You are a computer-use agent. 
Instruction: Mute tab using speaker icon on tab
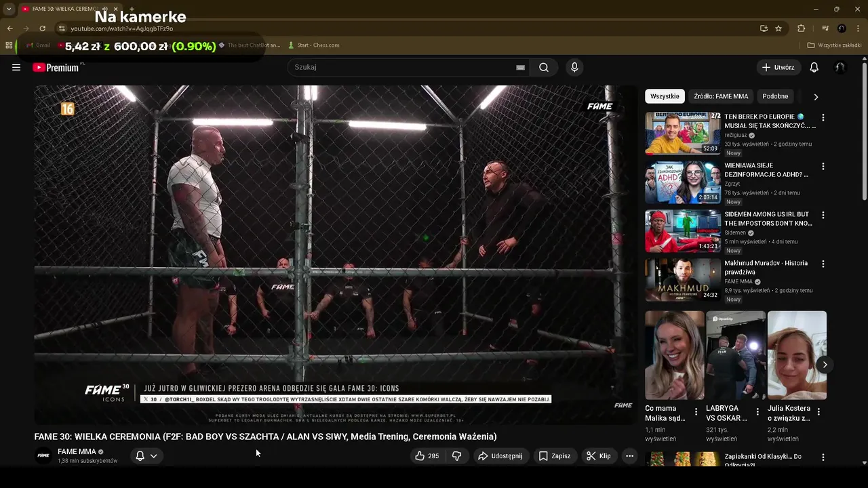point(104,9)
